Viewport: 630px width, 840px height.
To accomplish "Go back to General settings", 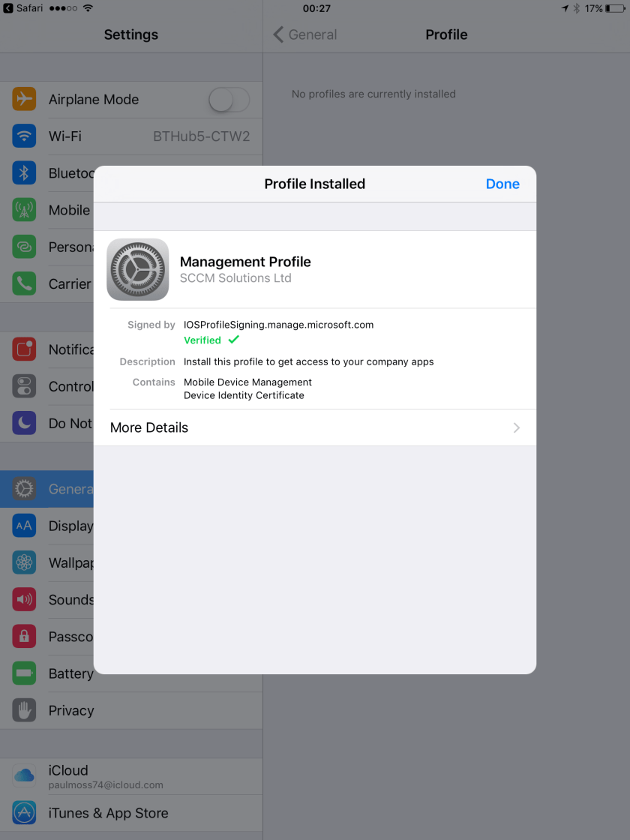I will point(305,34).
